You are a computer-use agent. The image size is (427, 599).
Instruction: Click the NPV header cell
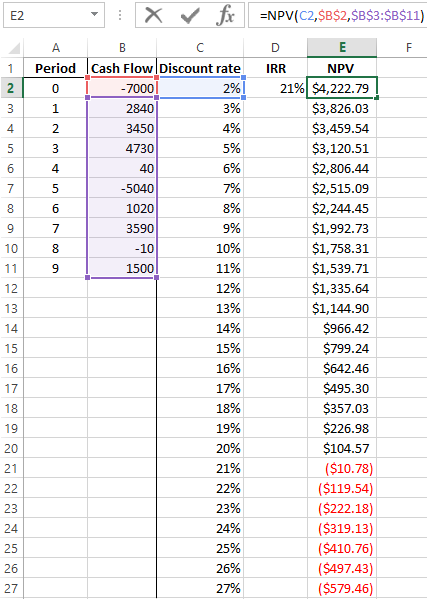click(342, 68)
